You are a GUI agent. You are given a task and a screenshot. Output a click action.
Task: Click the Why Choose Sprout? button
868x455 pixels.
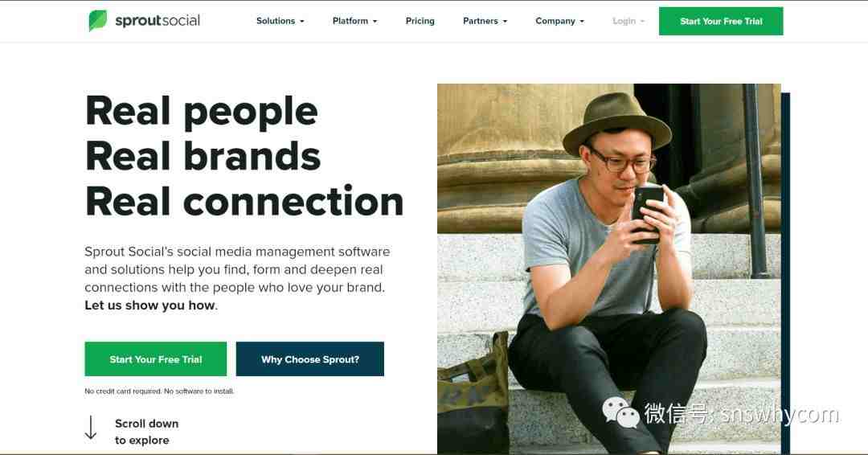310,359
